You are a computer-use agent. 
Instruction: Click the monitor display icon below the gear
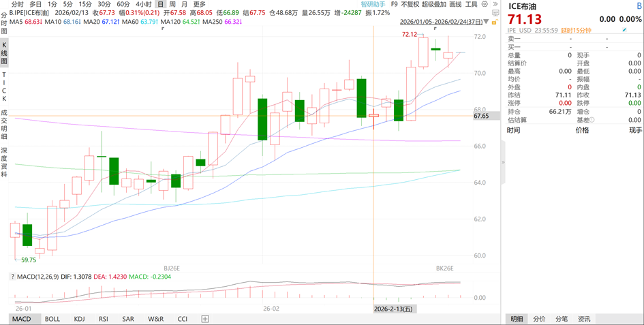(x=495, y=13)
